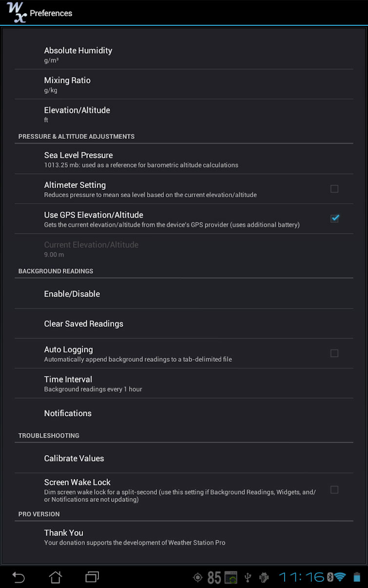Tap the battery status icon
Viewport: 368px width, 588px height.
click(357, 577)
